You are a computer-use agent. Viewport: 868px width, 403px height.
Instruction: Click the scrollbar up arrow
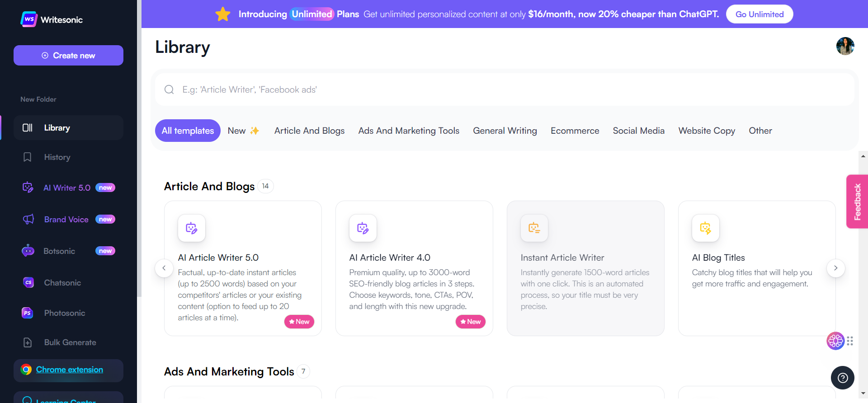(863, 156)
